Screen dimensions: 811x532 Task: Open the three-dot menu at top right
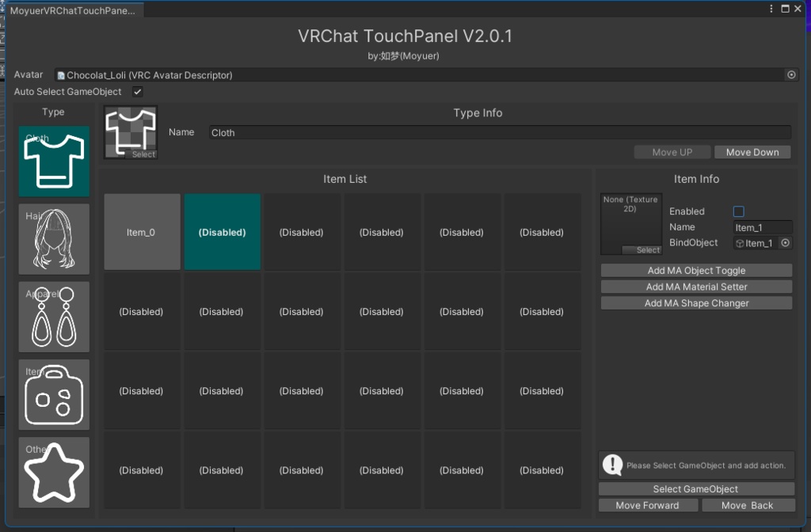point(771,8)
